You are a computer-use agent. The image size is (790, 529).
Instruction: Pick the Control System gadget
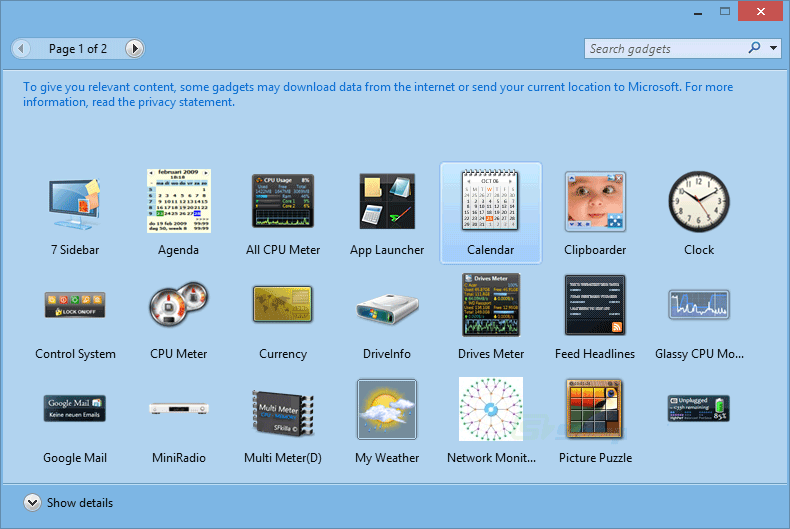click(x=75, y=306)
